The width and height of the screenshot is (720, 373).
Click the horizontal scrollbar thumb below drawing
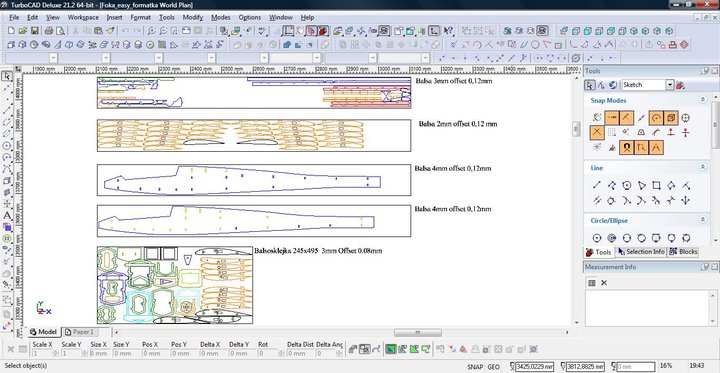pos(418,332)
